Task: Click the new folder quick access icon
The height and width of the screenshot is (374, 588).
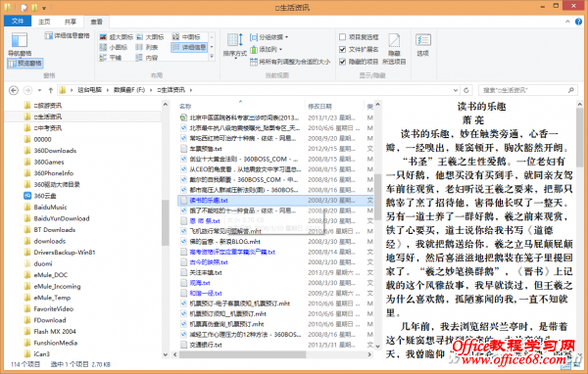Action: (34, 8)
